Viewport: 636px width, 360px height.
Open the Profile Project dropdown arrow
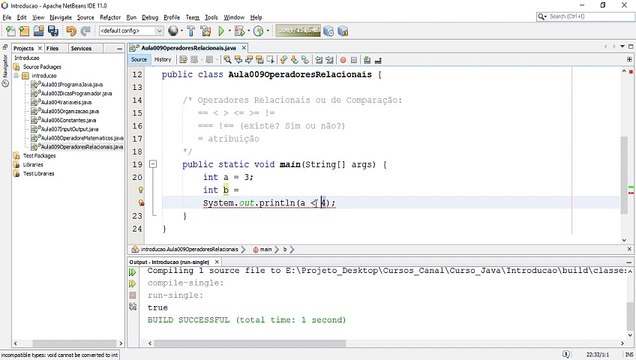pyautogui.click(x=268, y=31)
